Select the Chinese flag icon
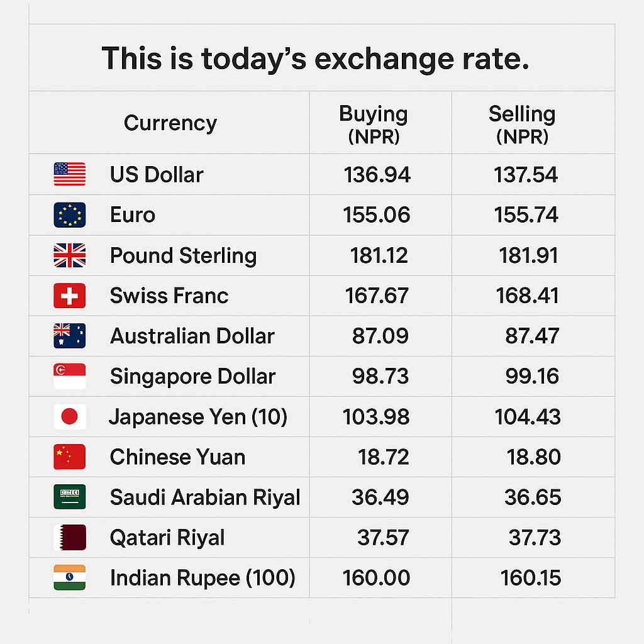 (x=69, y=457)
